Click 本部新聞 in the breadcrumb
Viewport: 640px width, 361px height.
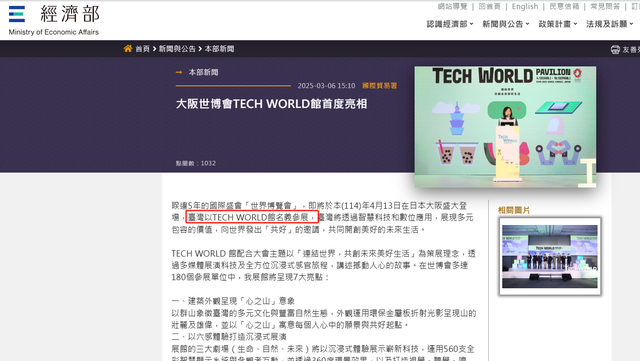point(219,49)
